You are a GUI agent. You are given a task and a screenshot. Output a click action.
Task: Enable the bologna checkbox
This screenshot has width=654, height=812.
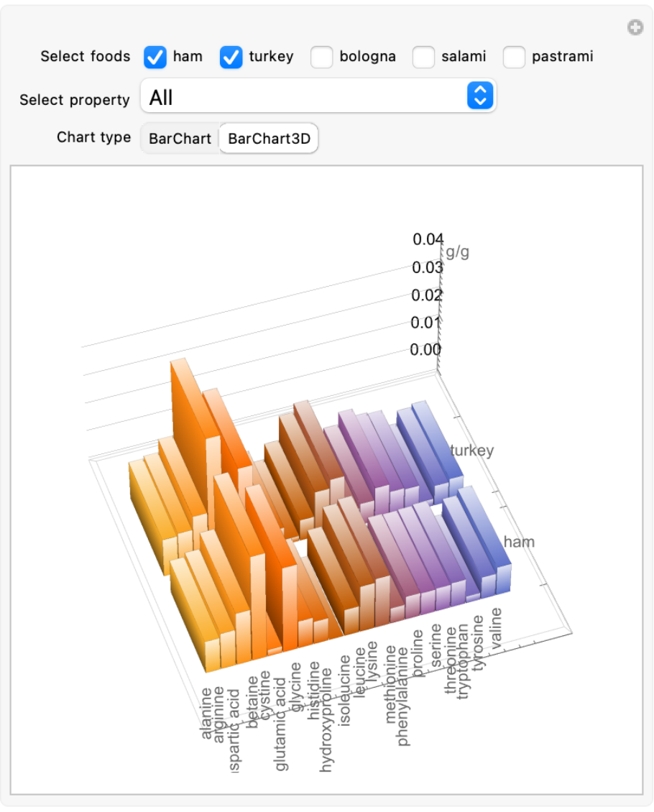pos(322,57)
